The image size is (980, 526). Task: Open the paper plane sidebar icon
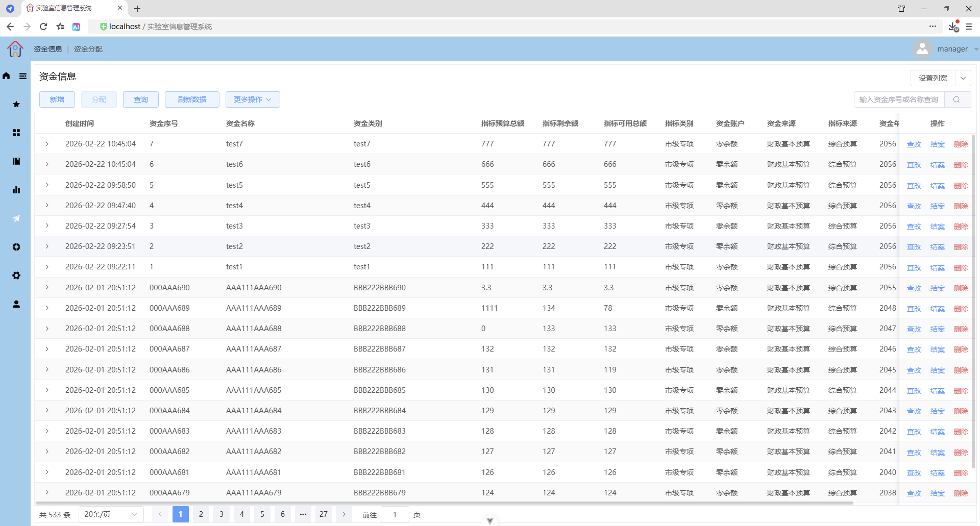[x=16, y=218]
